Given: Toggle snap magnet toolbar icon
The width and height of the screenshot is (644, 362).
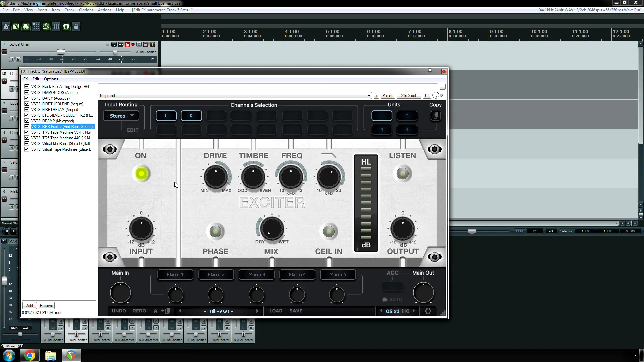Looking at the screenshot, I should coord(66,26).
